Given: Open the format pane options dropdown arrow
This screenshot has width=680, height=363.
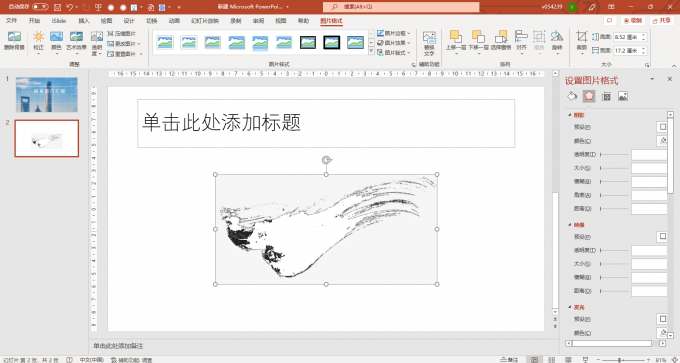Looking at the screenshot, I should [x=652, y=79].
